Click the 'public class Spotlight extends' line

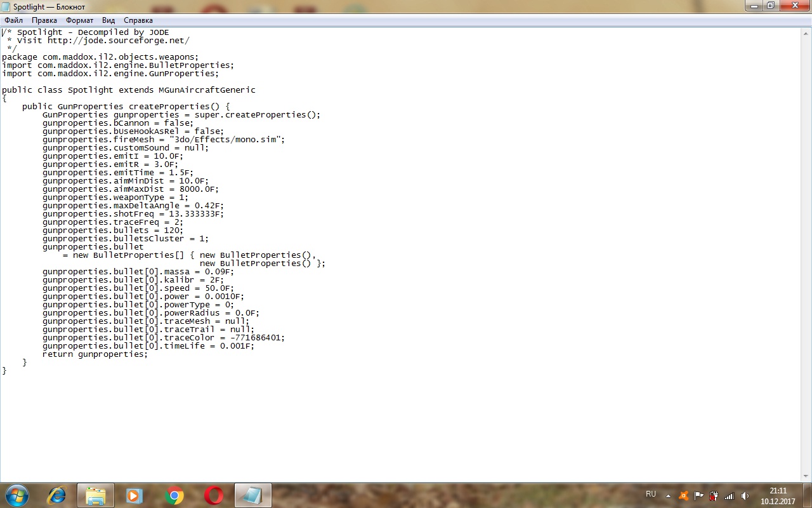pyautogui.click(x=129, y=90)
